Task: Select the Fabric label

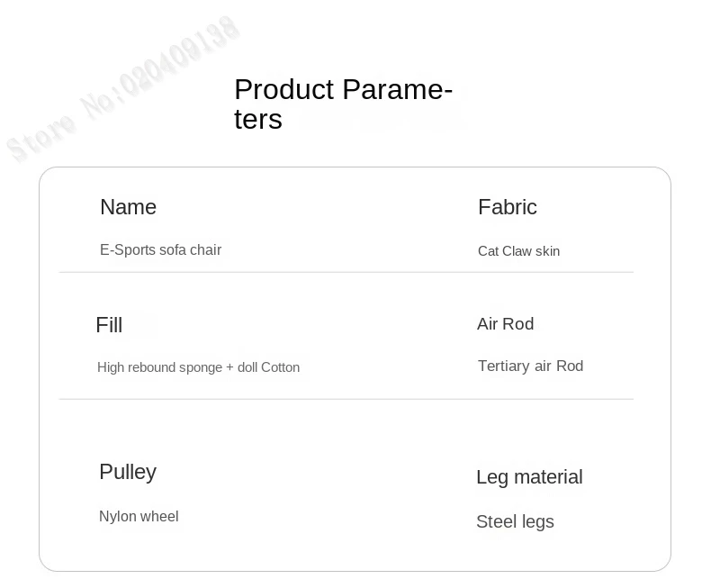Action: click(x=507, y=207)
